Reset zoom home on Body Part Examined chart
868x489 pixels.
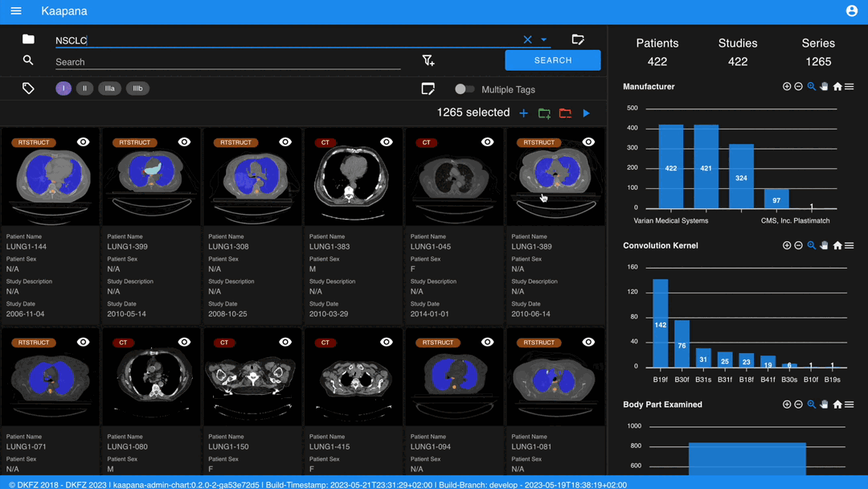[837, 405]
